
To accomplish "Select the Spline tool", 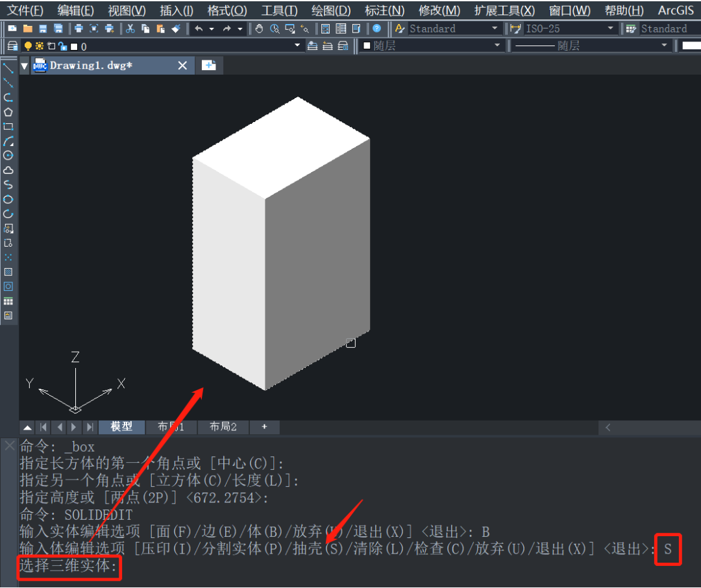I will [8, 185].
